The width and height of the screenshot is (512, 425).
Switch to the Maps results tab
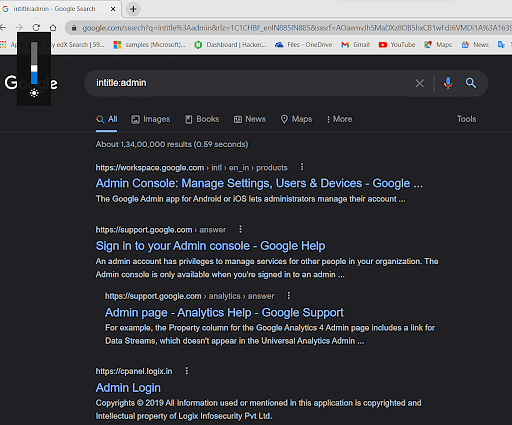pos(296,119)
